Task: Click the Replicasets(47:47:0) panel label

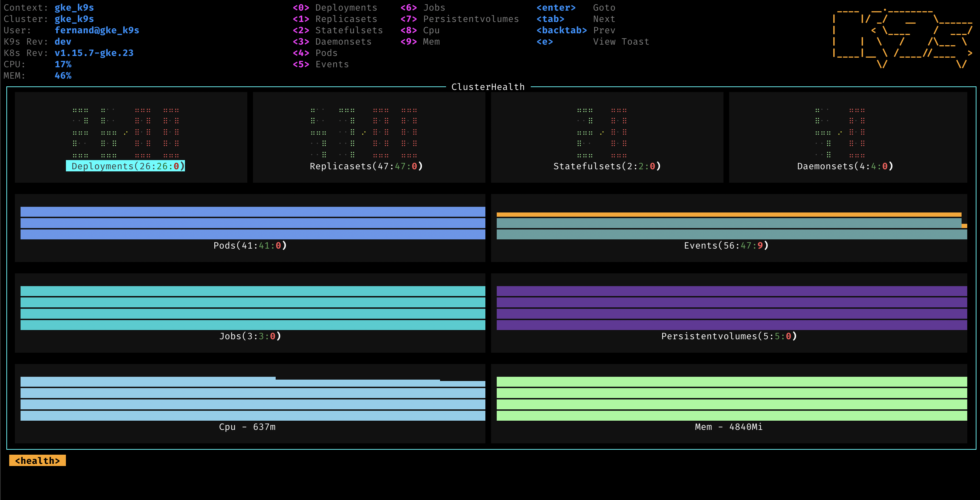Action: pyautogui.click(x=366, y=166)
